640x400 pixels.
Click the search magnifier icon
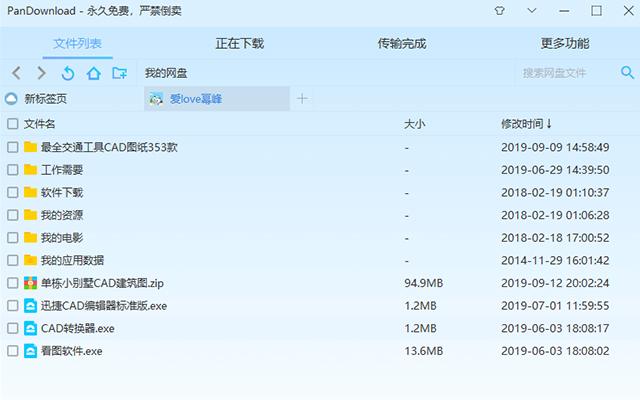click(627, 73)
